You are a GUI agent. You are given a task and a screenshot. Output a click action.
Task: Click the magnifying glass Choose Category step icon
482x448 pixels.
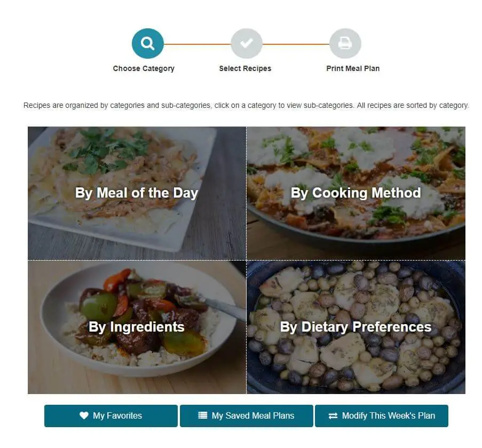pyautogui.click(x=147, y=44)
